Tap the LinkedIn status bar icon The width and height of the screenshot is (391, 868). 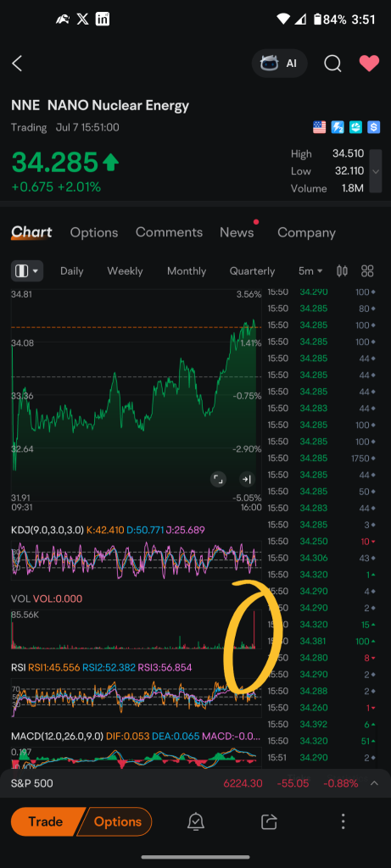(x=103, y=19)
